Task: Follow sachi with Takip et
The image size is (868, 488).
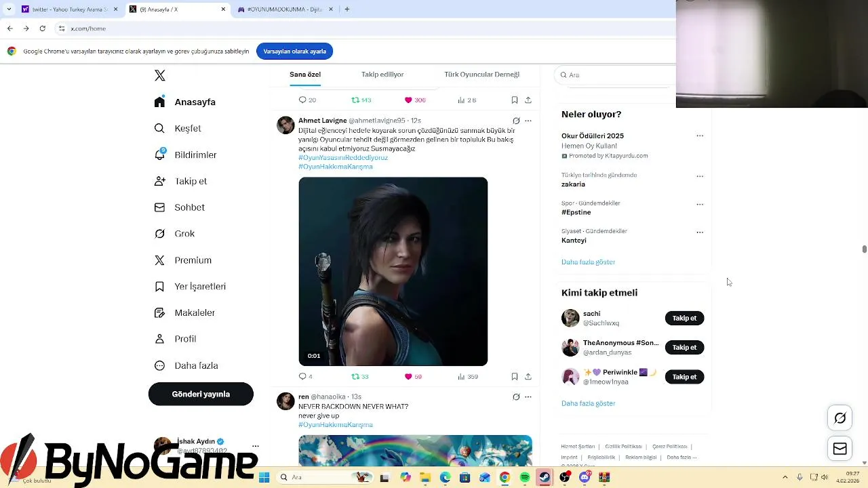Action: 684,318
